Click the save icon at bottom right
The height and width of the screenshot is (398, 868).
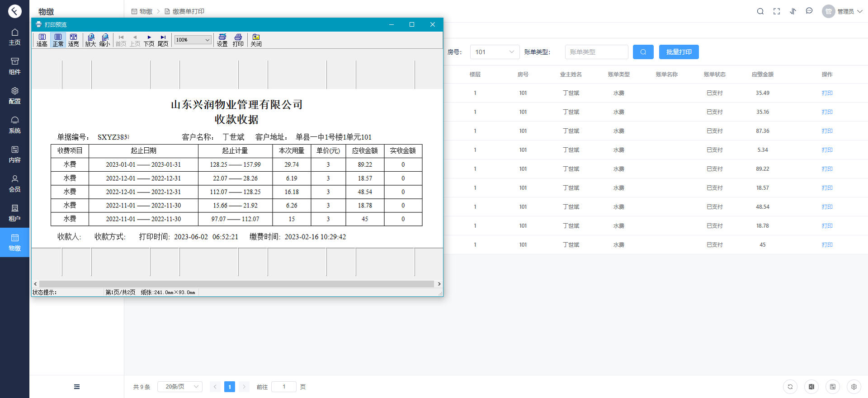point(833,387)
